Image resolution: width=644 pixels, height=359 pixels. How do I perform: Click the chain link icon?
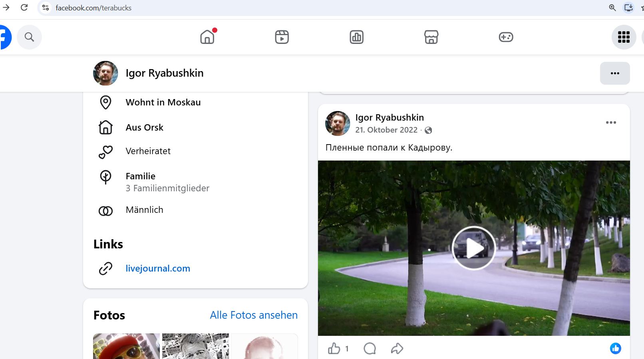105,268
